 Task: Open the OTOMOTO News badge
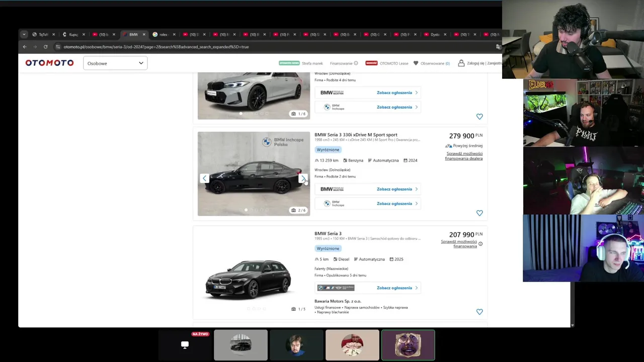tap(289, 63)
